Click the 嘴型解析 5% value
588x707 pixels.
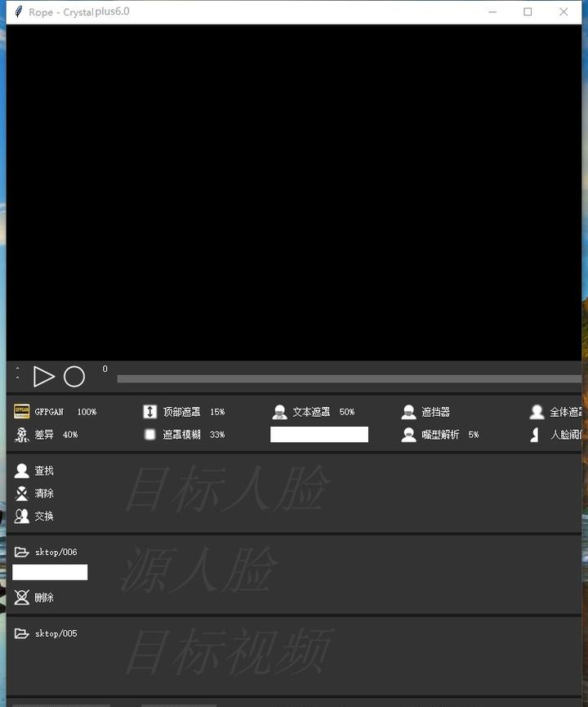474,435
